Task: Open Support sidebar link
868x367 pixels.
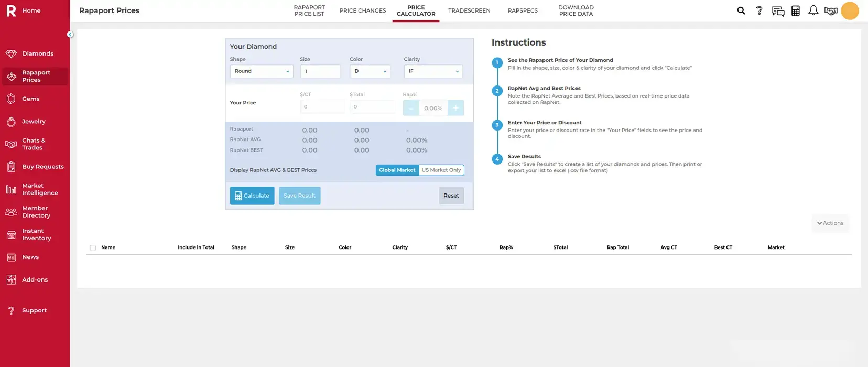Action: click(x=34, y=311)
